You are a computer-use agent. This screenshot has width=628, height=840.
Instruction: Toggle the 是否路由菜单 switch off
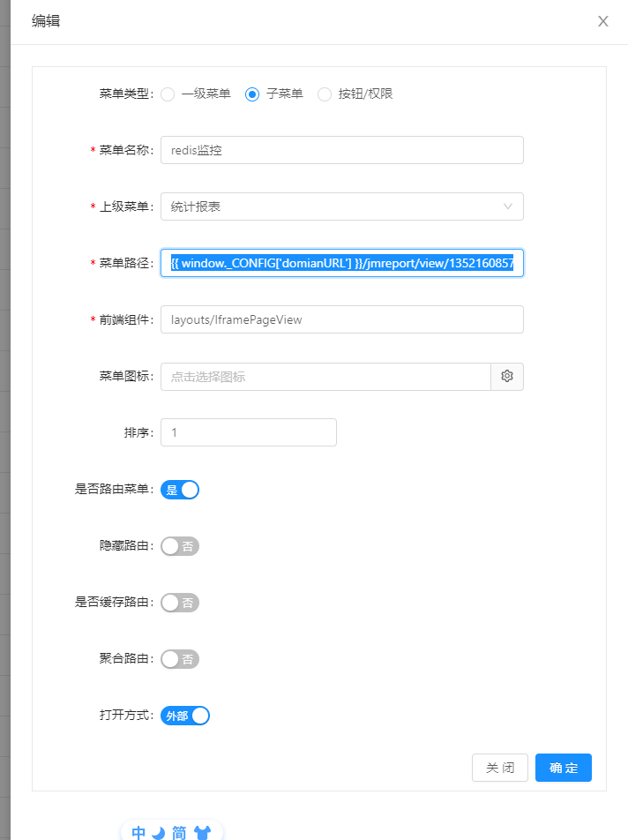(x=180, y=490)
